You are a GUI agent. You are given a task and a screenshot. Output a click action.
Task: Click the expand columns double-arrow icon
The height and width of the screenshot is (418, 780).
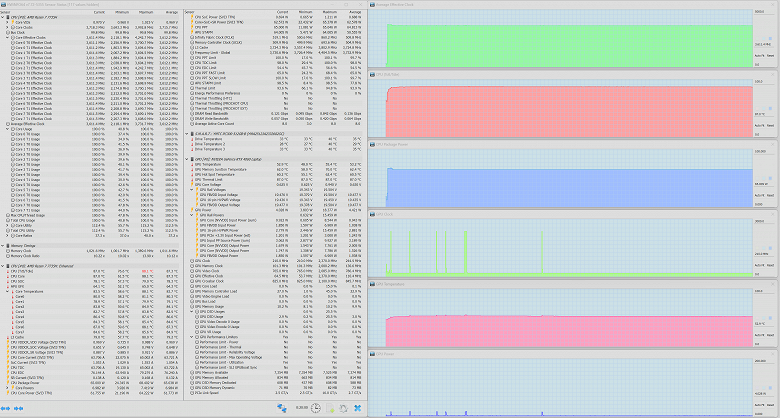tap(5, 409)
